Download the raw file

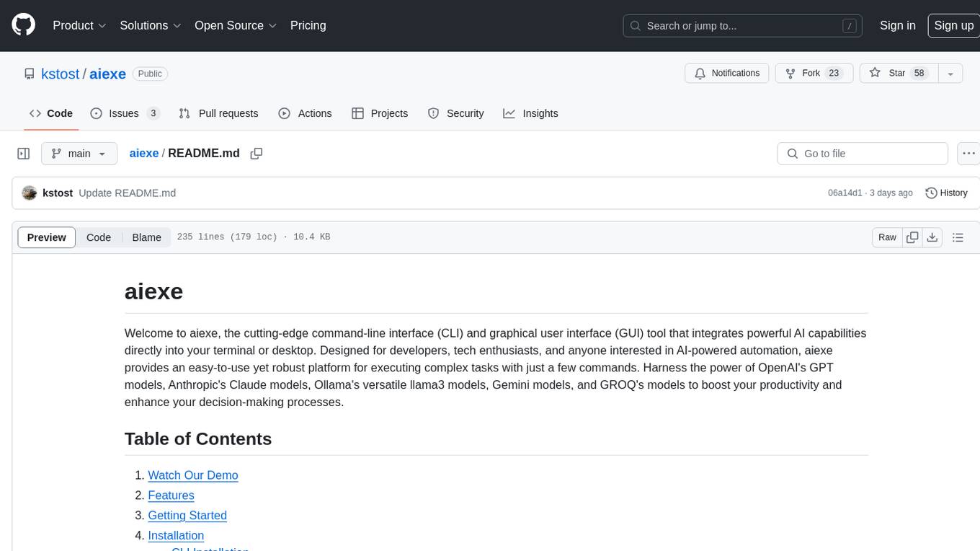point(932,237)
